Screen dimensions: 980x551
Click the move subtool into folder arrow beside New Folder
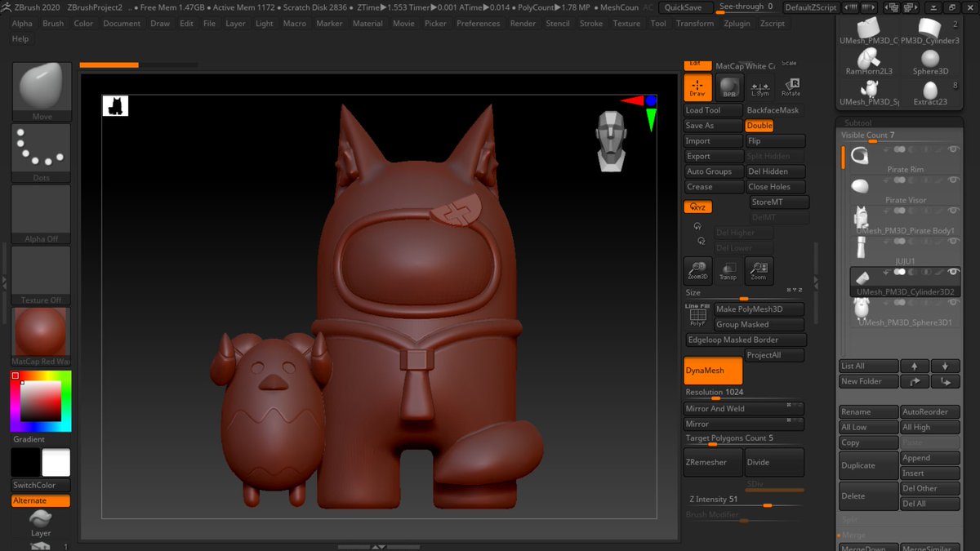915,381
